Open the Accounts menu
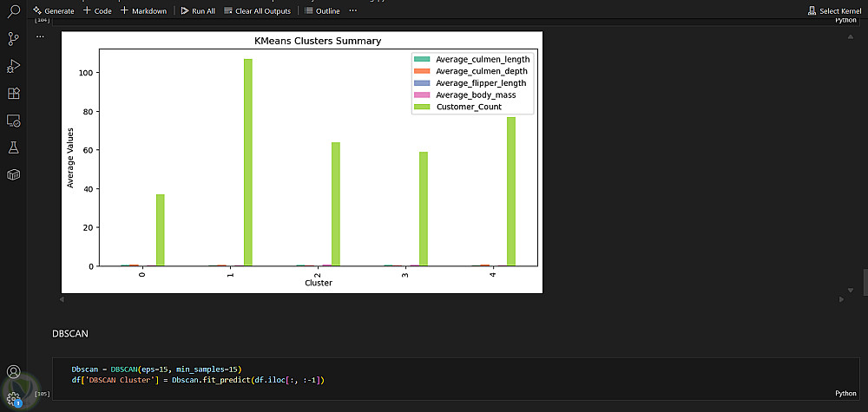Image resolution: width=868 pixels, height=412 pixels. (x=13, y=371)
